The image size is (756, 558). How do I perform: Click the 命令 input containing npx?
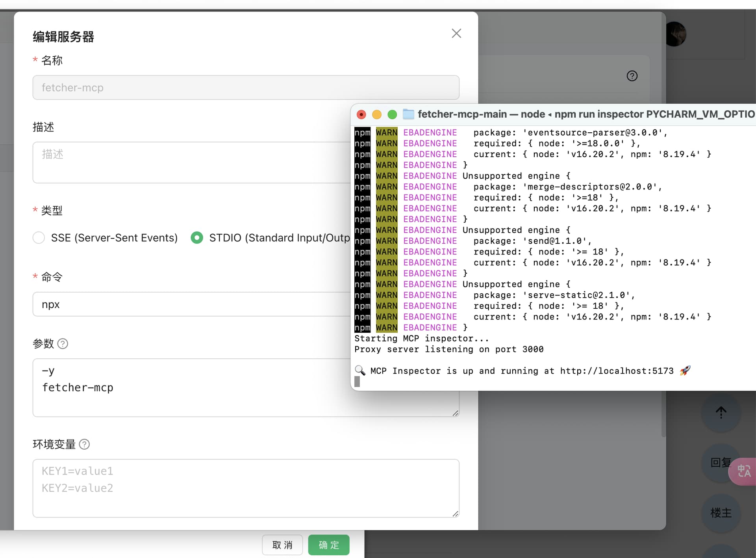pyautogui.click(x=192, y=304)
